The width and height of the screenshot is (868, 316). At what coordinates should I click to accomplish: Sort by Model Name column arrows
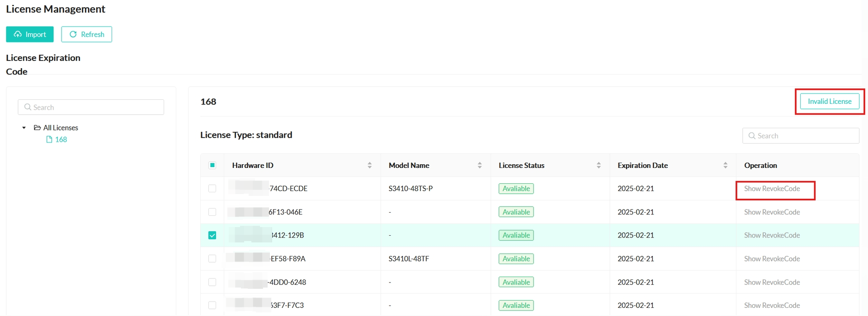coord(480,165)
